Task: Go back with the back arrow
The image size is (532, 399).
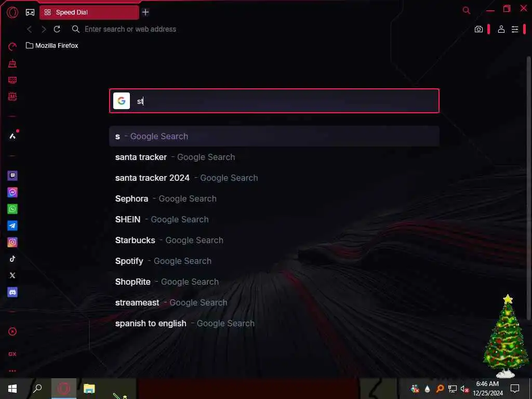Action: point(30,29)
